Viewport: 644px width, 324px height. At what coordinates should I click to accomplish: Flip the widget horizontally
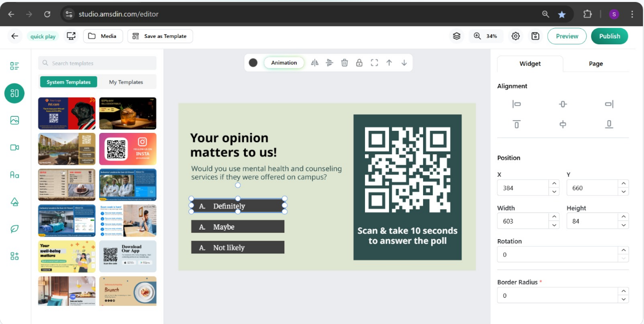(x=315, y=63)
